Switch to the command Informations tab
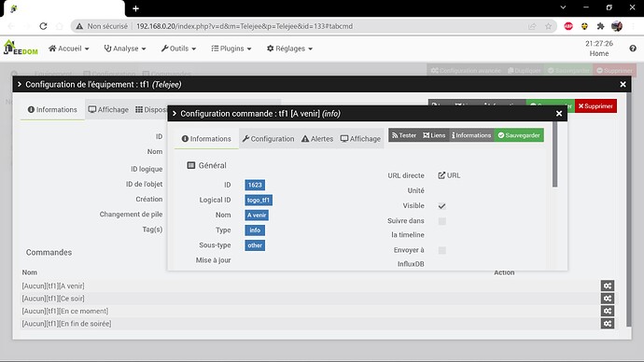Screen dimensions: 644x362 206,139
